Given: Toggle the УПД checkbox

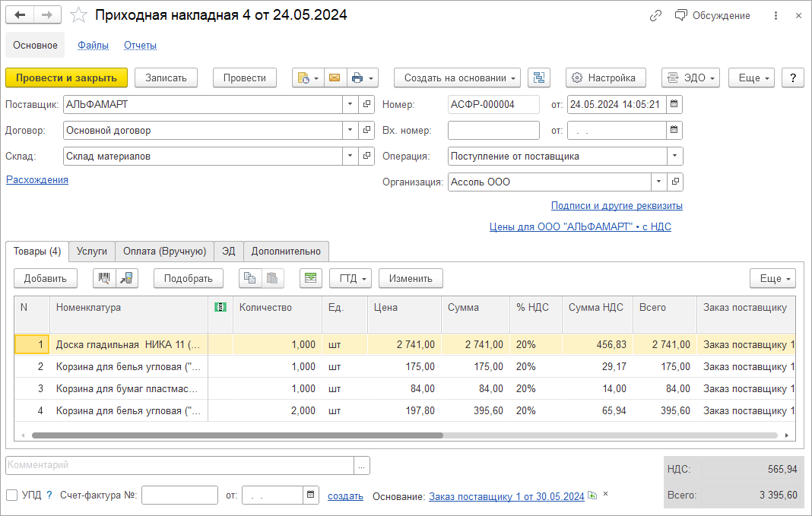Looking at the screenshot, I should tap(12, 495).
